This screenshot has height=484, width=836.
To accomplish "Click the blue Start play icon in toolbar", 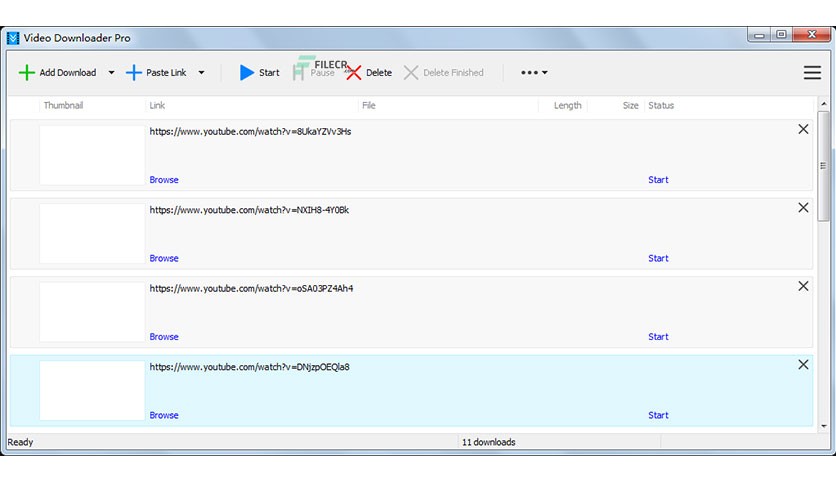I will [246, 72].
